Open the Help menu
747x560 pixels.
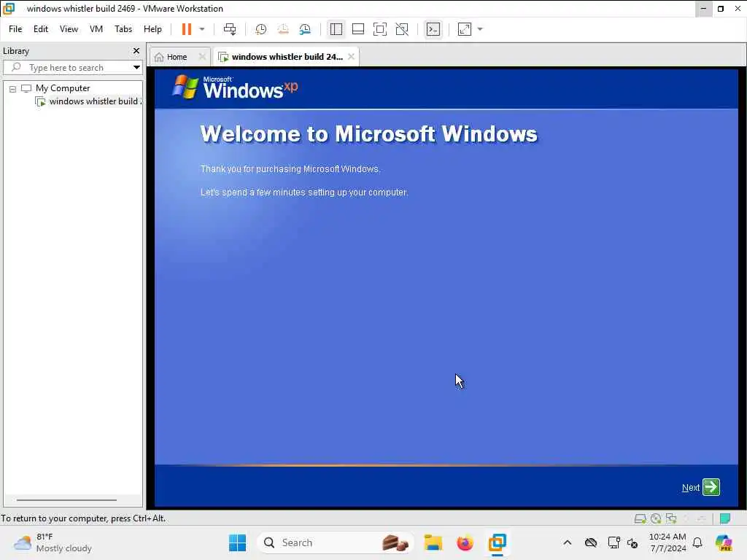point(152,29)
